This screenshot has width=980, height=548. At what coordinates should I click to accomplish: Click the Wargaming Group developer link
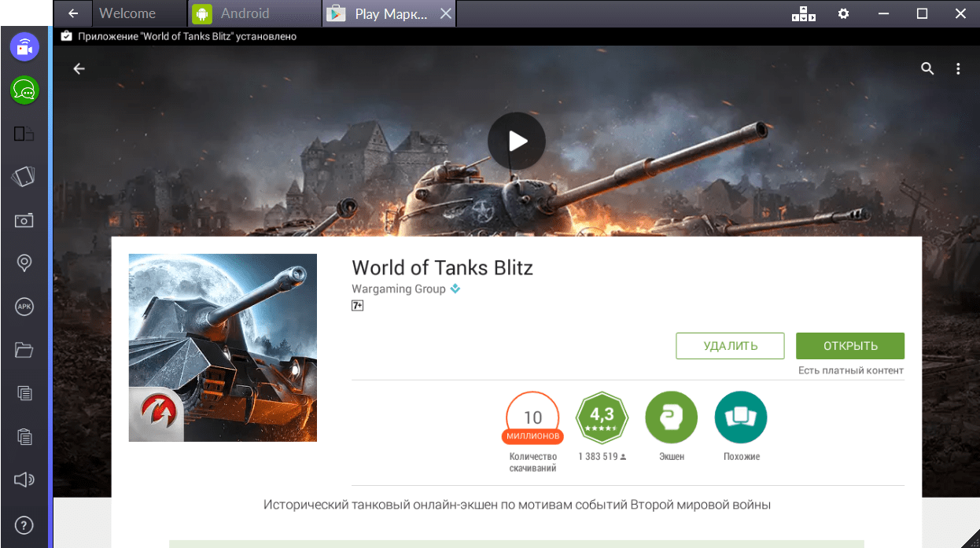coord(399,289)
